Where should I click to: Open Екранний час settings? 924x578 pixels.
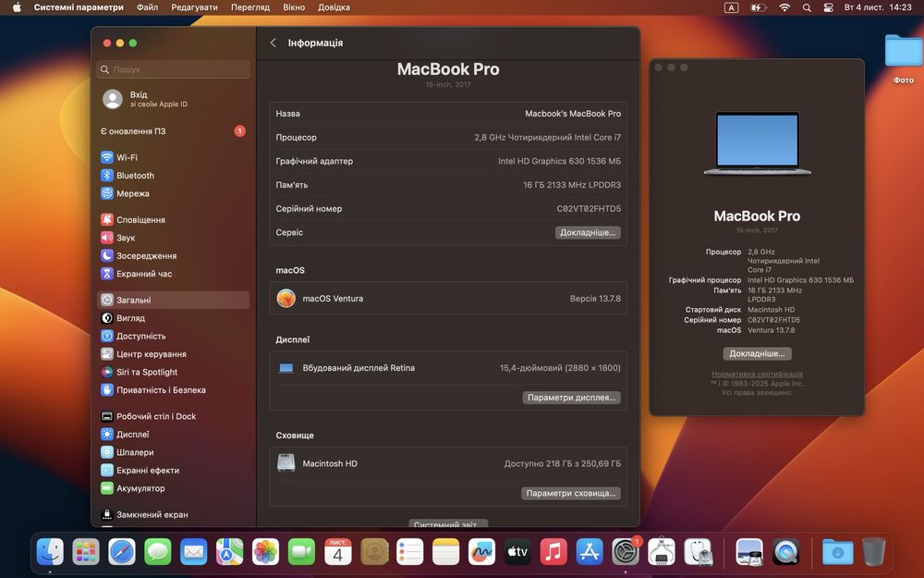point(174,274)
